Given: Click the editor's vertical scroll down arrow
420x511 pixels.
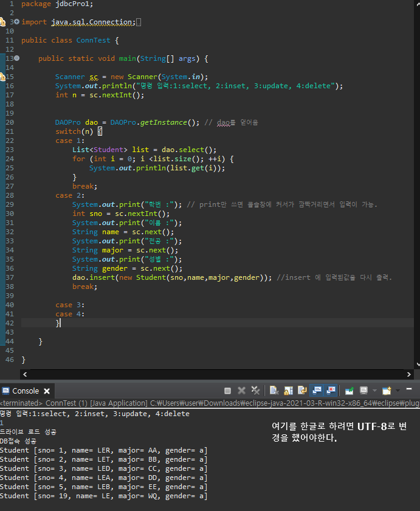Looking at the screenshot, I should pos(418,365).
